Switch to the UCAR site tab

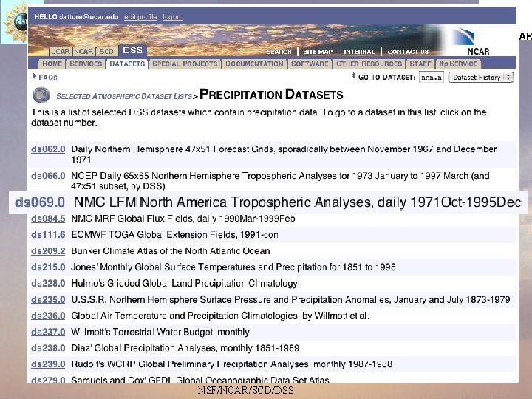point(61,52)
